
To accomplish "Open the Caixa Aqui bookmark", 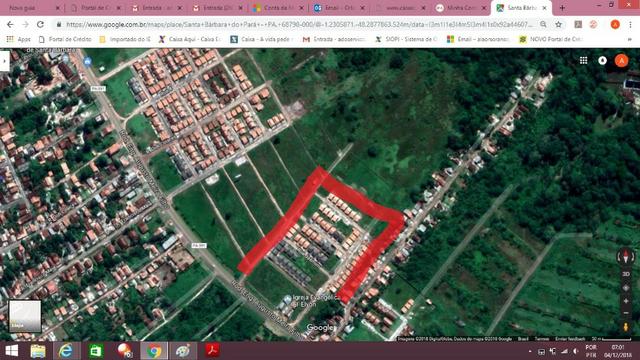I will [190, 39].
